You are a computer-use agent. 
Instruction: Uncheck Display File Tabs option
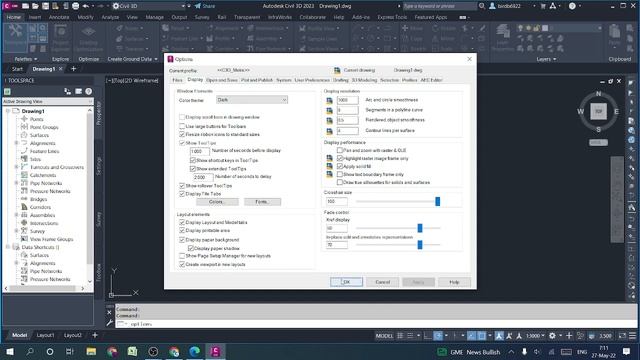click(x=182, y=194)
